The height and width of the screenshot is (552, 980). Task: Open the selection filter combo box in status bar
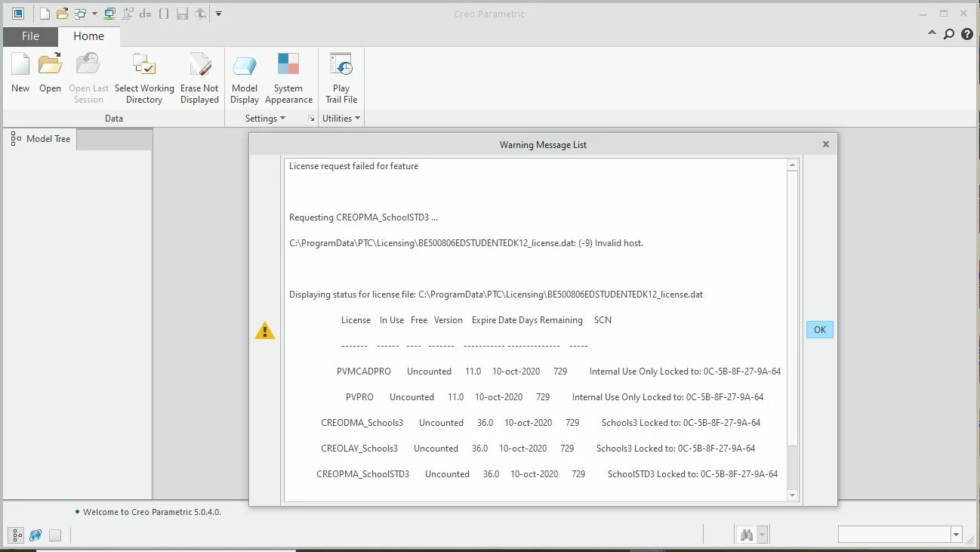[x=900, y=535]
